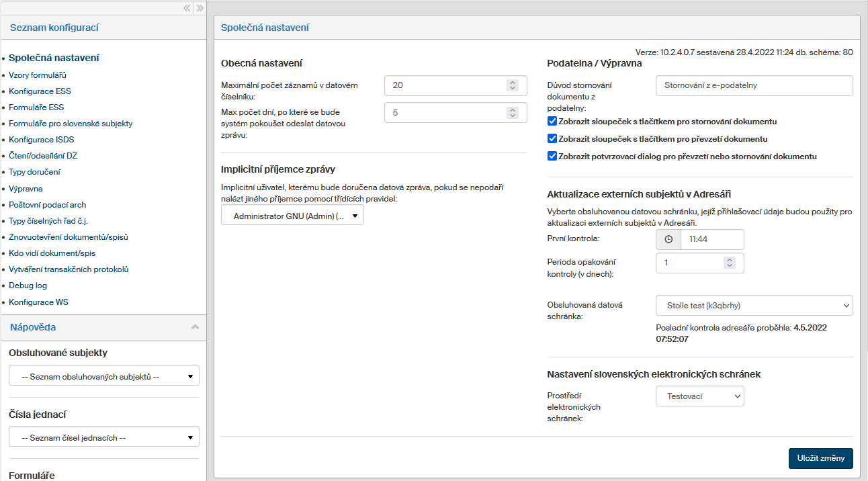Open the Administrator GNU (Admin) dropdown
The height and width of the screenshot is (481, 868).
click(x=292, y=216)
